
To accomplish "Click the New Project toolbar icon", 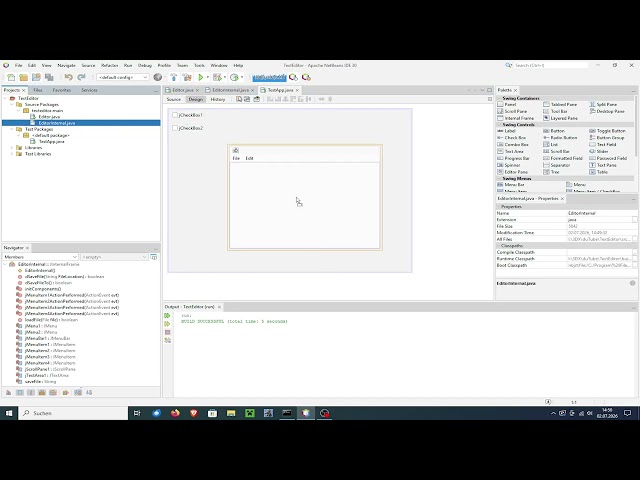I will pyautogui.click(x=23, y=77).
